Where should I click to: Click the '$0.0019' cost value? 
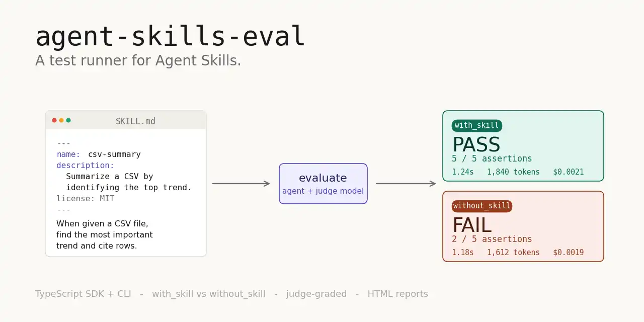[x=569, y=253]
